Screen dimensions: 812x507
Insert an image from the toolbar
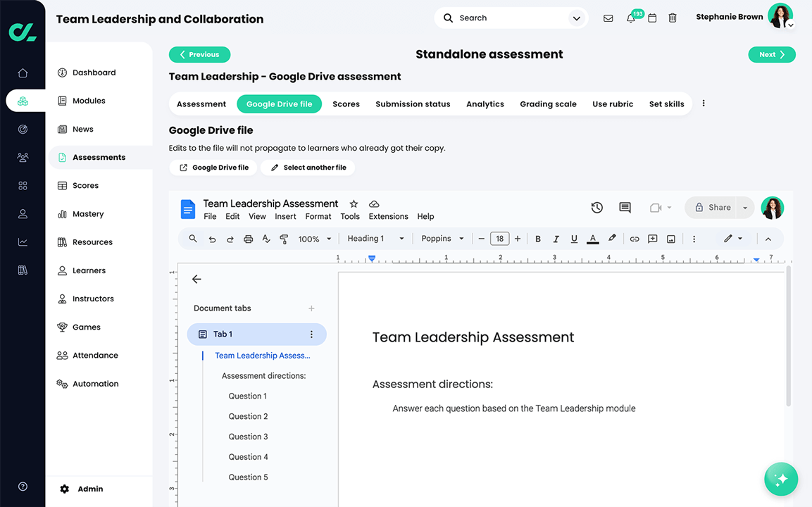670,239
